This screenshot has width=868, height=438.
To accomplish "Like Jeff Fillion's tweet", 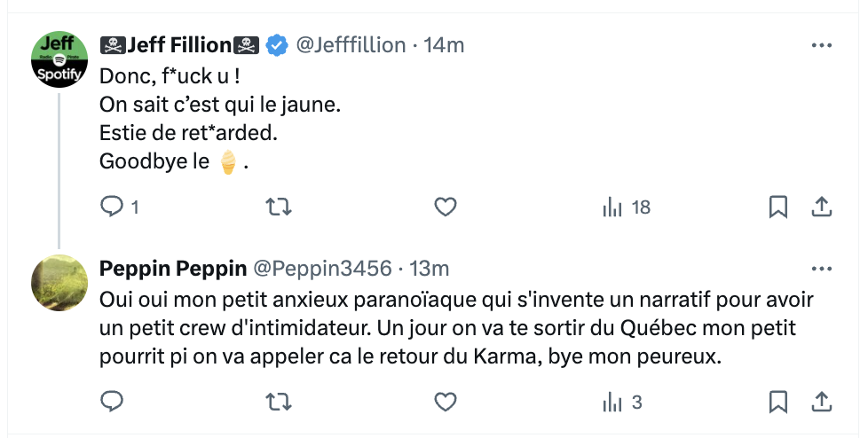I will point(445,207).
